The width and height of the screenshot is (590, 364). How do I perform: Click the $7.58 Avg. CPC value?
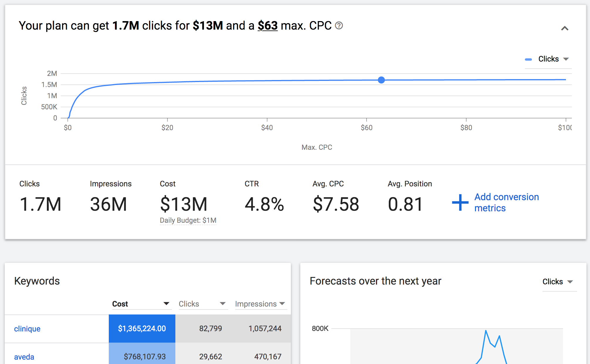point(336,204)
